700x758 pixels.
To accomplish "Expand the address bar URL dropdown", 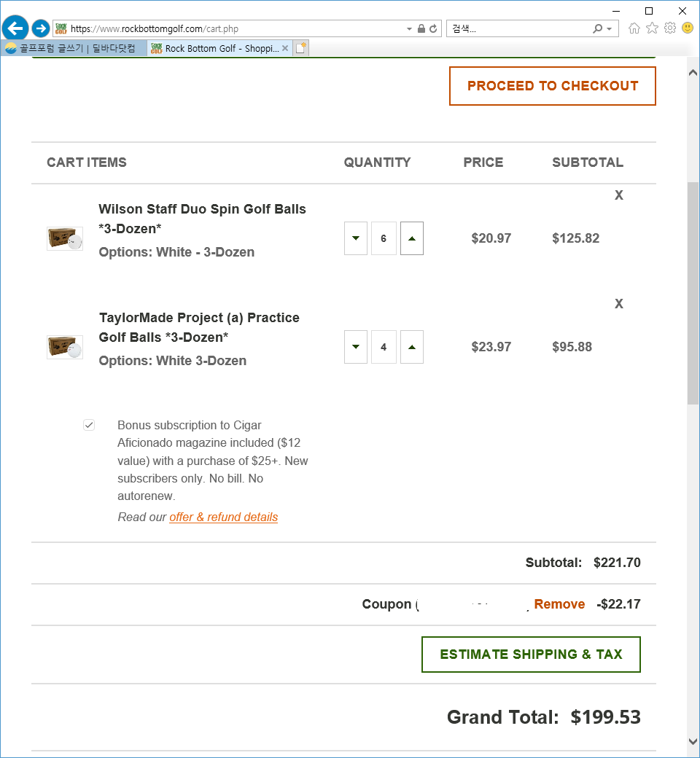I will click(x=409, y=29).
